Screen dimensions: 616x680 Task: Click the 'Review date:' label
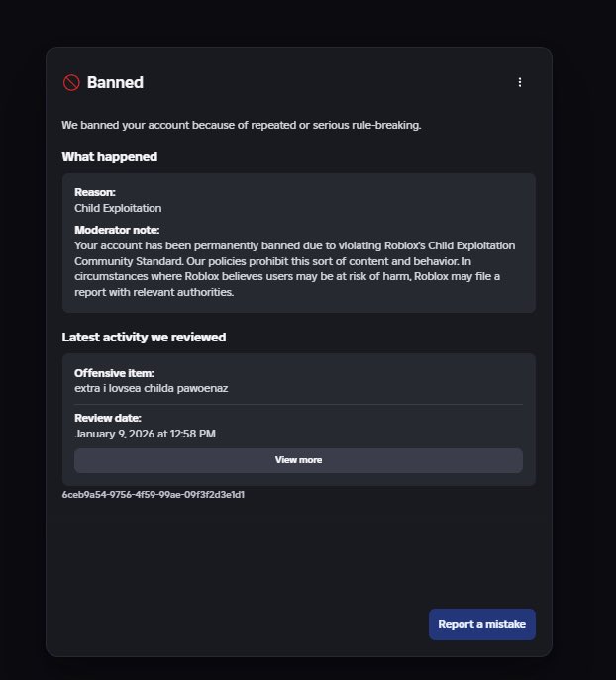point(108,418)
